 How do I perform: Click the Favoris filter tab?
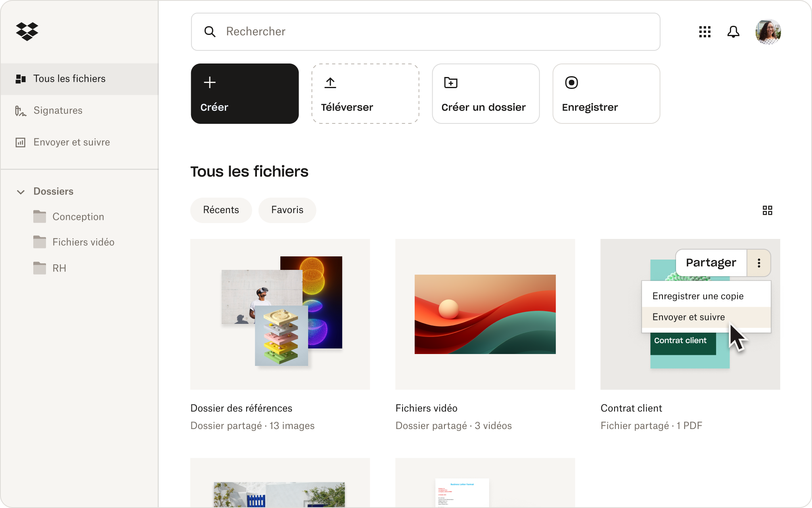click(286, 210)
